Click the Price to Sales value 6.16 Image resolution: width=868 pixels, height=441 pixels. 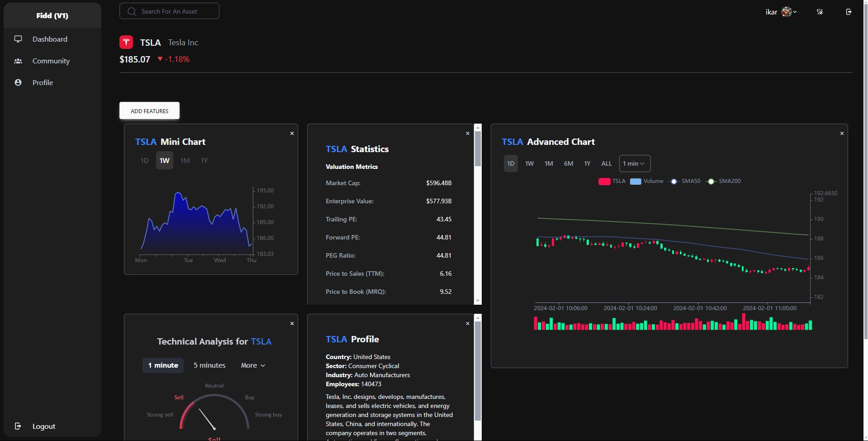[446, 273]
